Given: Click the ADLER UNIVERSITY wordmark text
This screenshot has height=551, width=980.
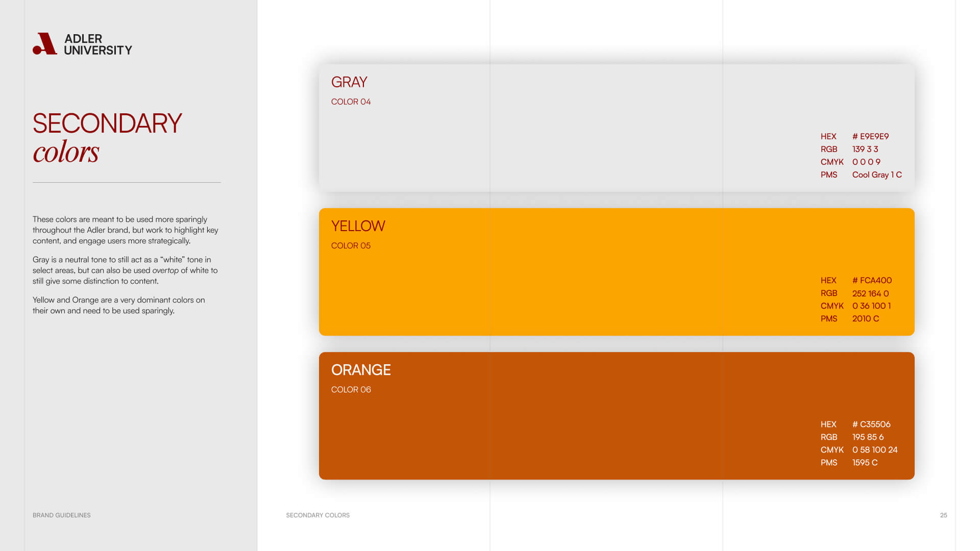Looking at the screenshot, I should pos(97,44).
